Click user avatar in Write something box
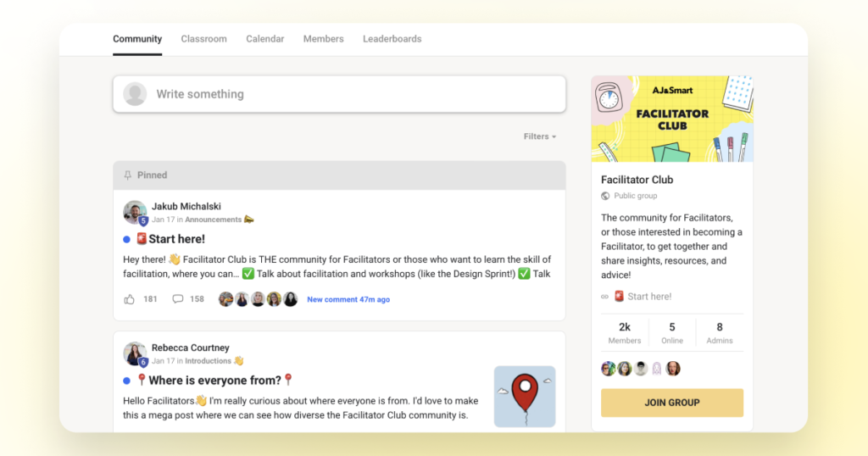This screenshot has height=456, width=868. [x=135, y=94]
